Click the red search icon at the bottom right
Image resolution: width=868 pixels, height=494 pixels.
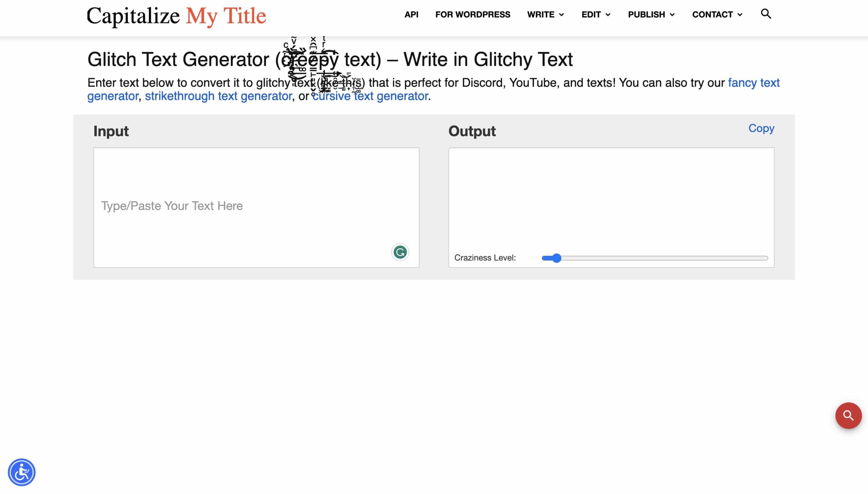click(848, 415)
